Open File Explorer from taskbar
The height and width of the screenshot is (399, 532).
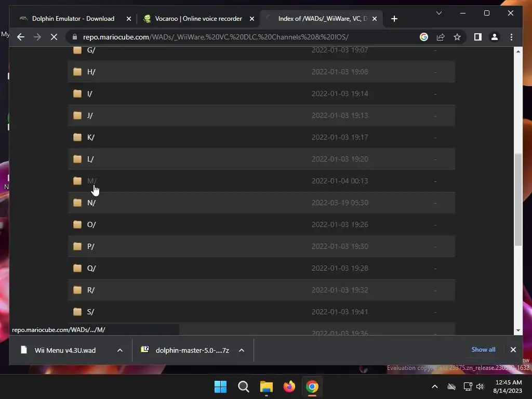pyautogui.click(x=267, y=387)
